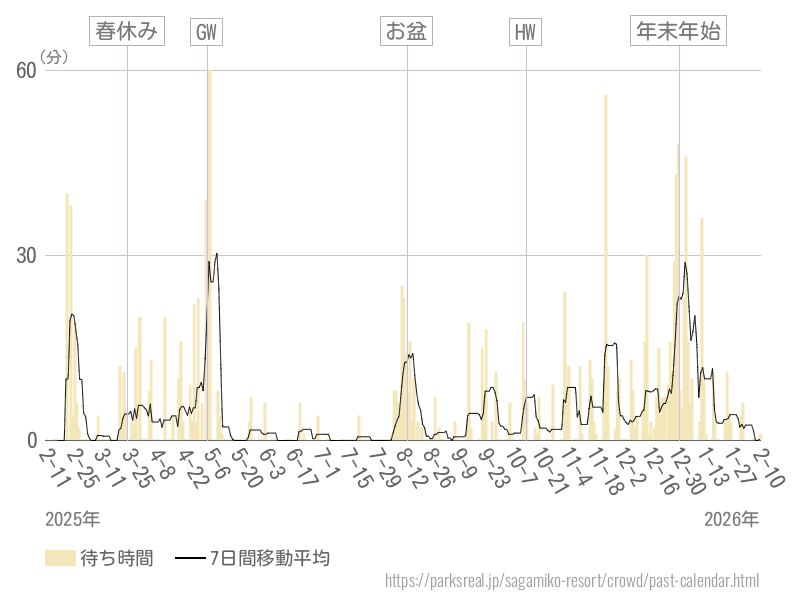Click the 8-12 x-axis date label
The image size is (800, 600).
(412, 467)
